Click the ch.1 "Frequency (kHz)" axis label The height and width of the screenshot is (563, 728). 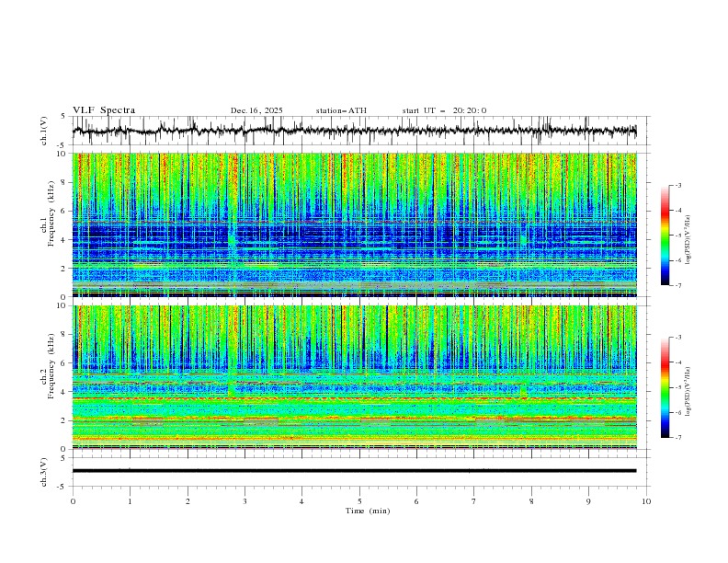click(x=51, y=214)
